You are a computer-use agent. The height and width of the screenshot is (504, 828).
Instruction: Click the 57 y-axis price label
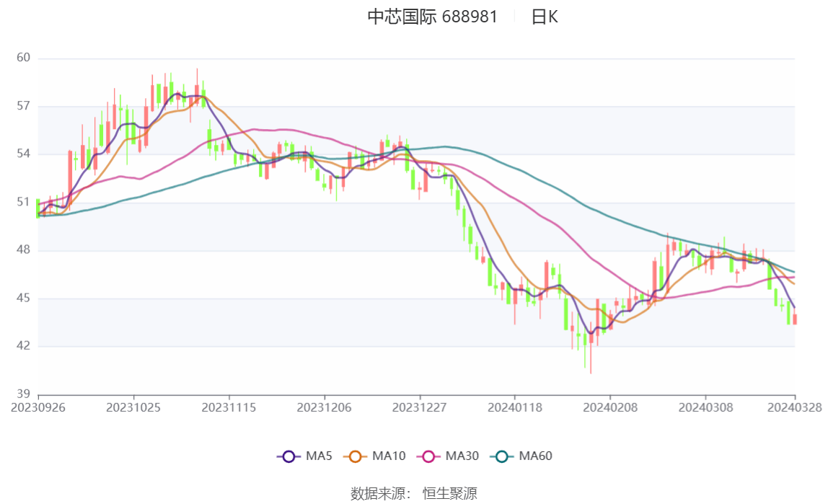pyautogui.click(x=23, y=106)
